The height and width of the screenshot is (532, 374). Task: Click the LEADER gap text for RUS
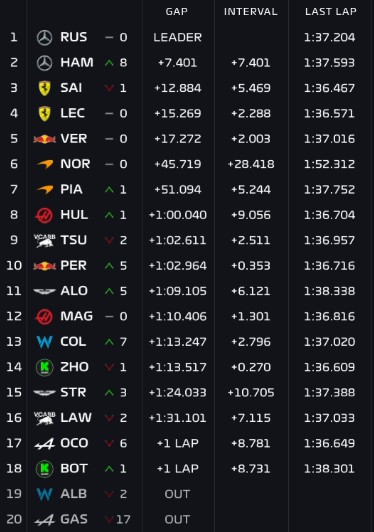177,37
